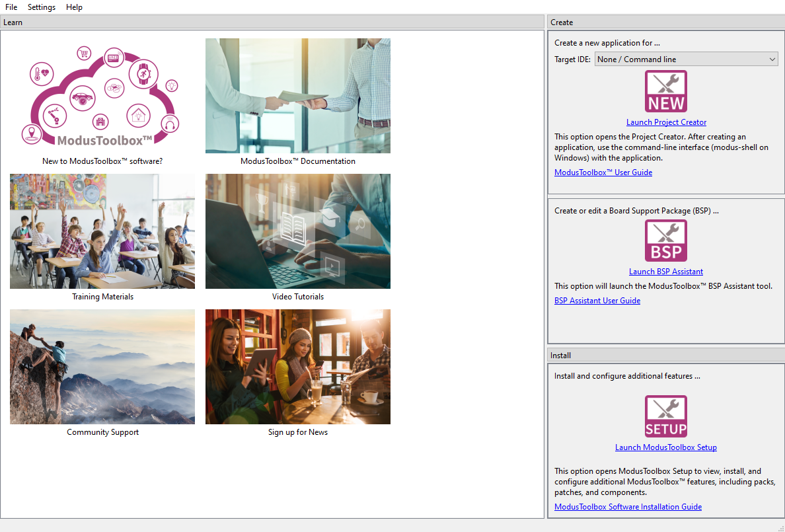Open the ModusToolbox Documentation image
Viewport: 785px width, 532px height.
(298, 96)
